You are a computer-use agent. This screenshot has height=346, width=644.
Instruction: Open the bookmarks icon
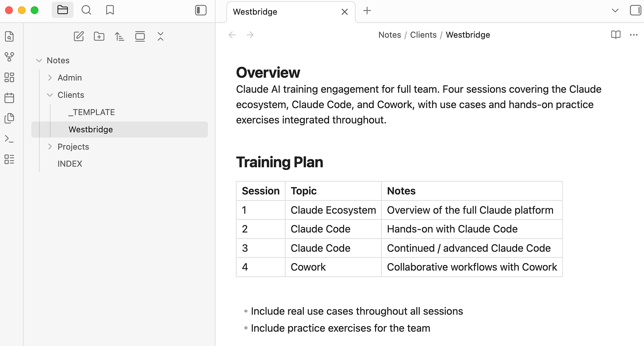pyautogui.click(x=110, y=10)
